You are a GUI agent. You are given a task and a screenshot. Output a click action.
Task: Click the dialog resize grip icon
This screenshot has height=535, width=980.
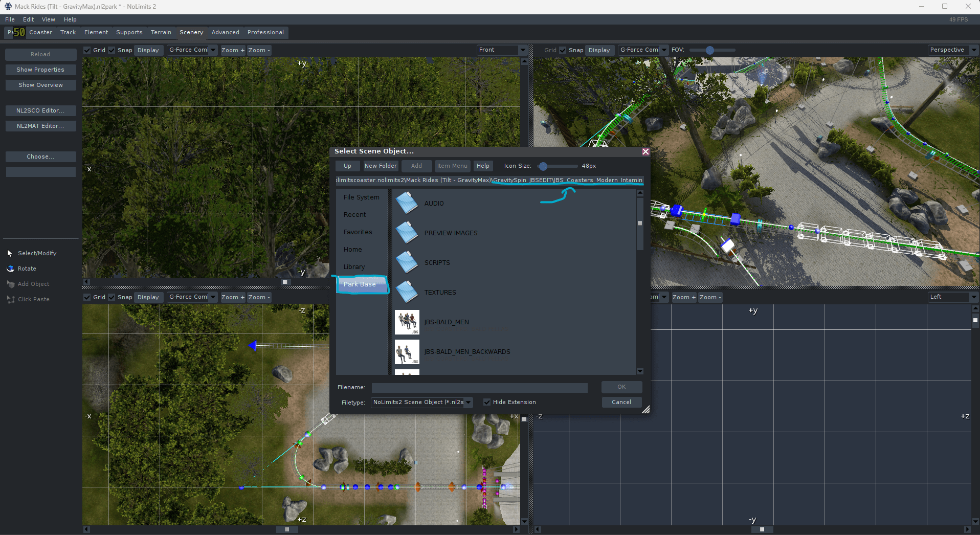(645, 409)
